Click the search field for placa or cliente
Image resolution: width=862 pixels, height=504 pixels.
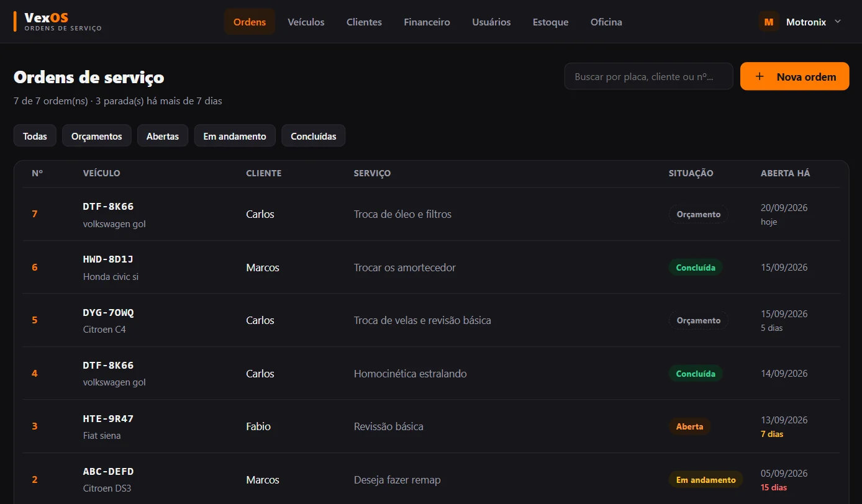[x=648, y=76]
